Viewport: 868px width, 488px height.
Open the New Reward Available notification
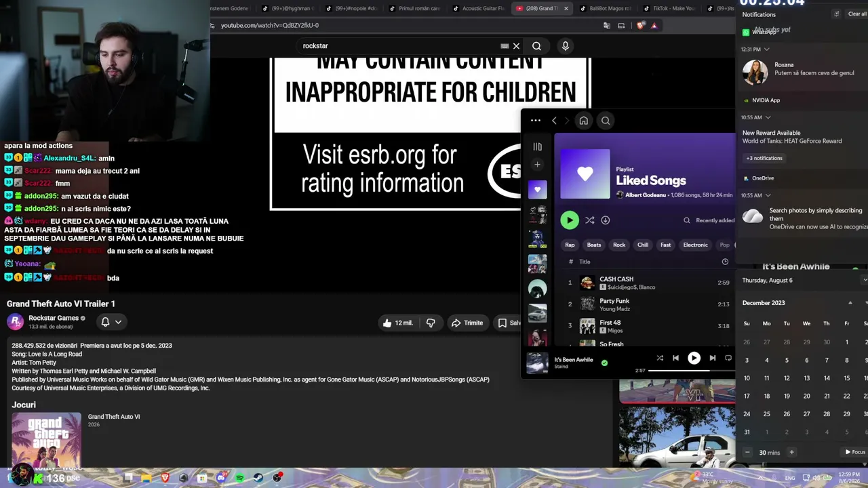(x=803, y=137)
